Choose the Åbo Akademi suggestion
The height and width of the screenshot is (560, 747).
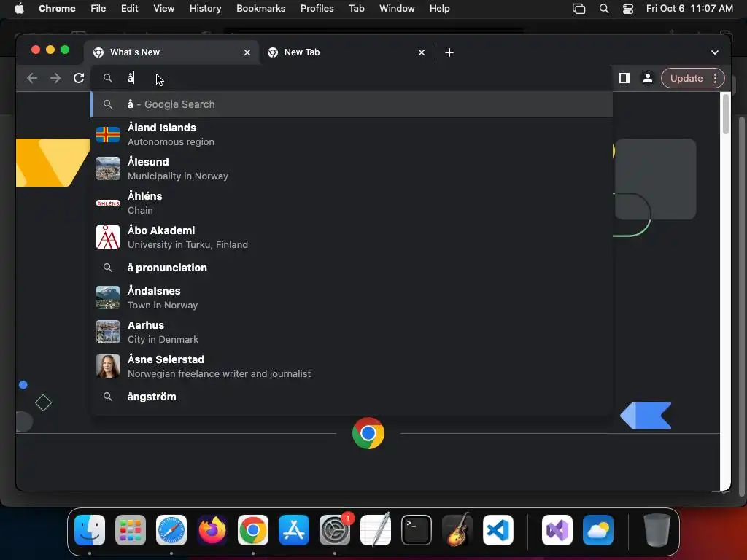point(352,238)
